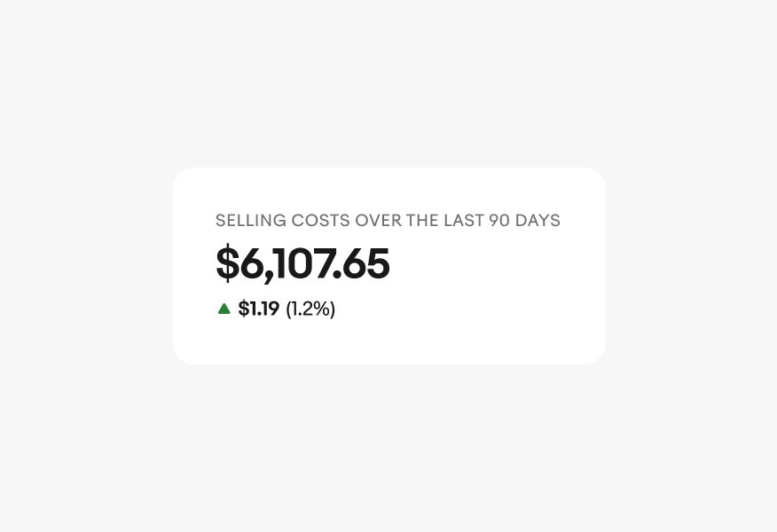Select the (1.2%) percentage change value
777x532 pixels.
click(310, 309)
